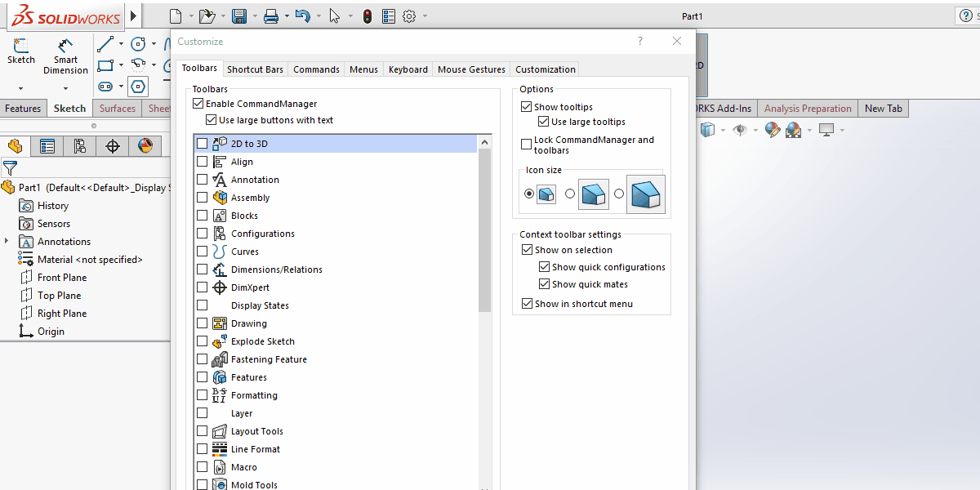Switch to the Shortcut Bars tab

click(x=255, y=69)
